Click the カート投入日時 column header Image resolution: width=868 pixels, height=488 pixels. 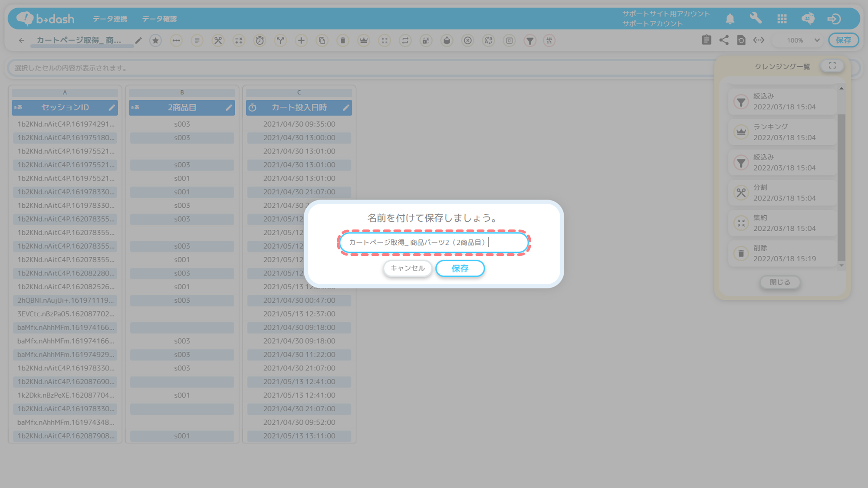coord(299,107)
